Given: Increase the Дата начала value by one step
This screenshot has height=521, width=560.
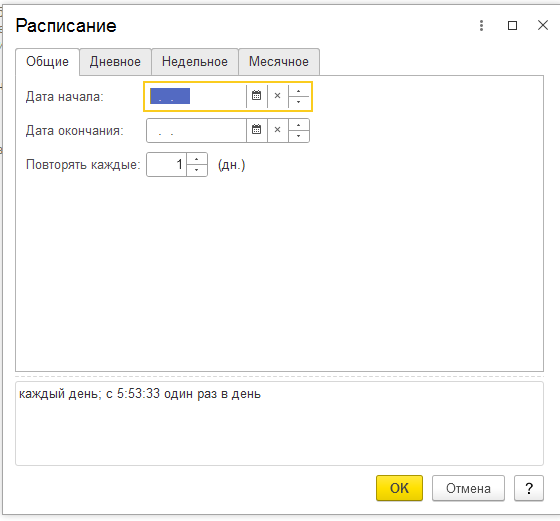Looking at the screenshot, I should pyautogui.click(x=299, y=91).
